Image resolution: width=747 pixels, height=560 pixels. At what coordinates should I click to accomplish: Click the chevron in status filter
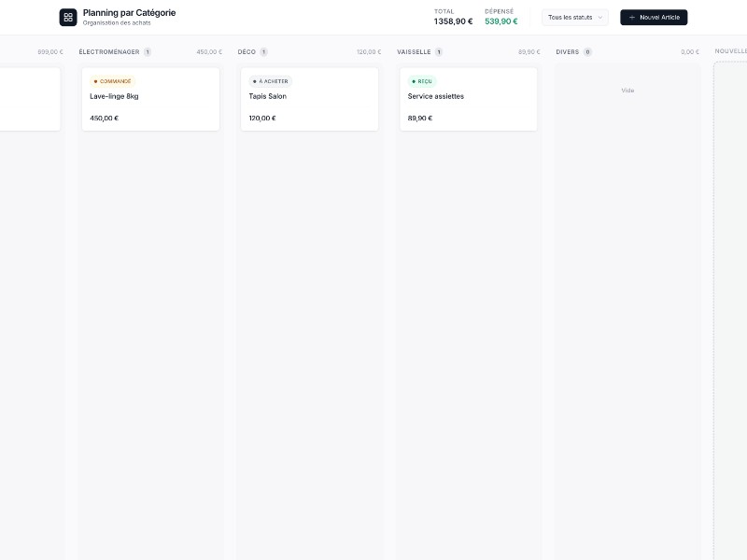coord(599,17)
